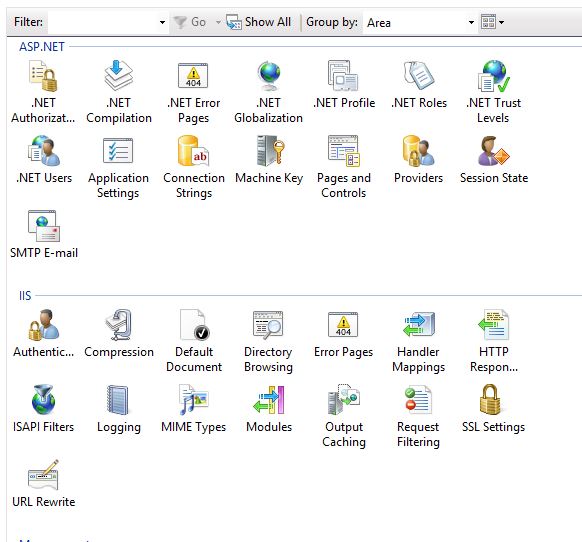Select the .NET Users icon

(x=44, y=151)
